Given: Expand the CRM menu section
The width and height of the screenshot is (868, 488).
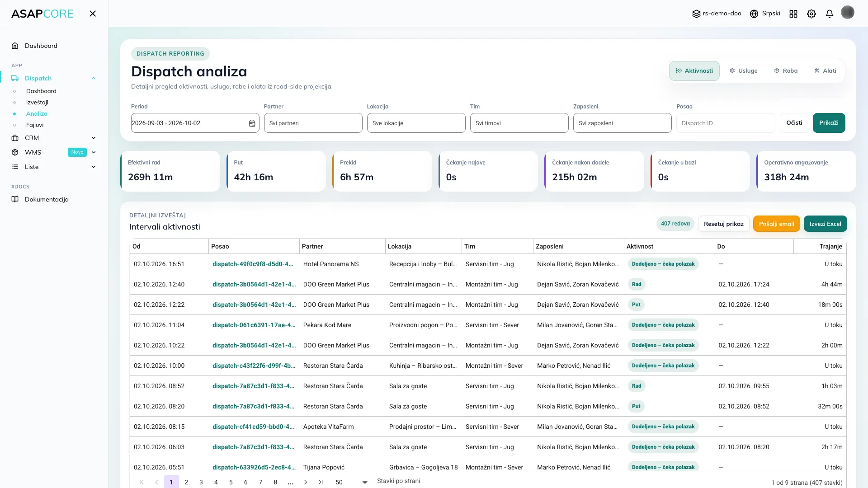Looking at the screenshot, I should [94, 138].
